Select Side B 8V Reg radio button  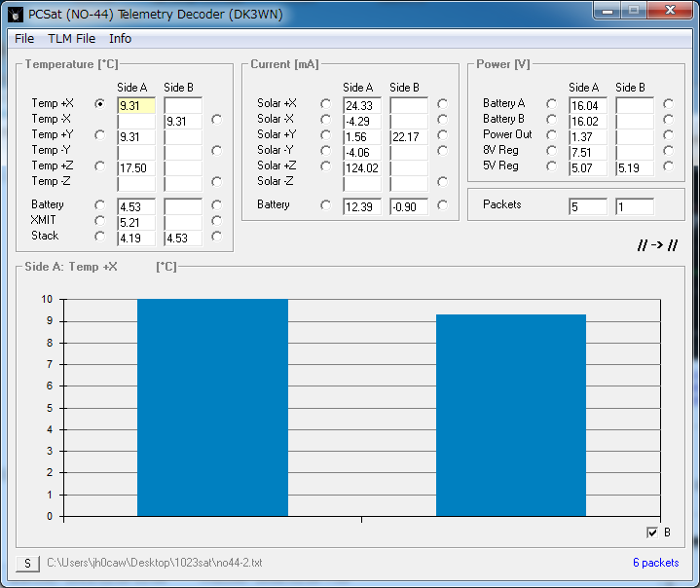click(x=668, y=151)
